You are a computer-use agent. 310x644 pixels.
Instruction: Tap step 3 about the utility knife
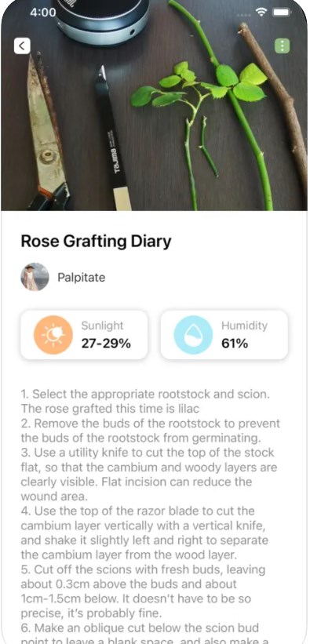coord(149,475)
